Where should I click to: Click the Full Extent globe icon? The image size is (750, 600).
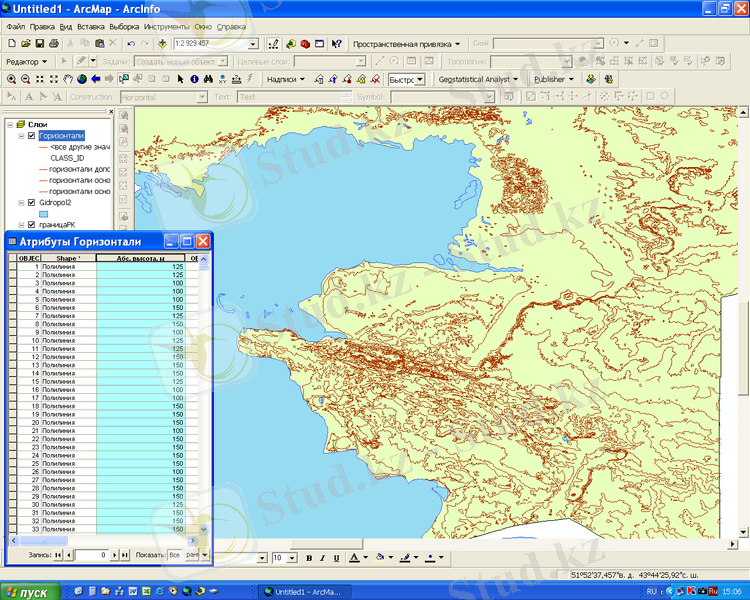click(82, 79)
